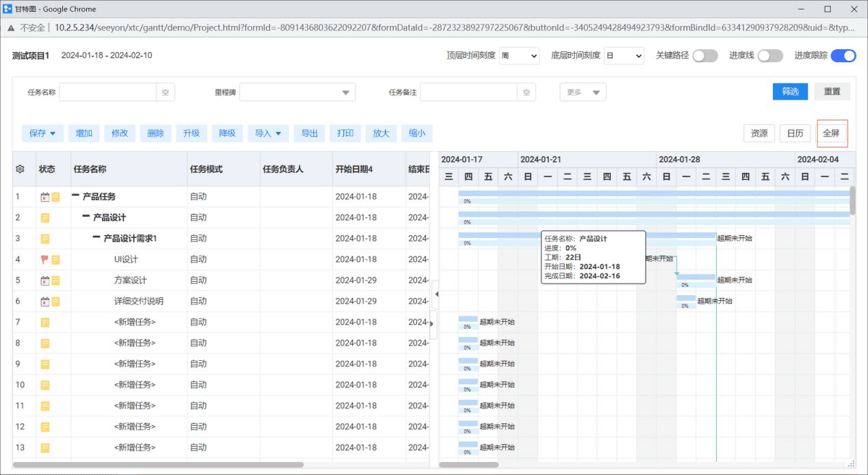Click the right arrow on the panel splitter

(432, 325)
